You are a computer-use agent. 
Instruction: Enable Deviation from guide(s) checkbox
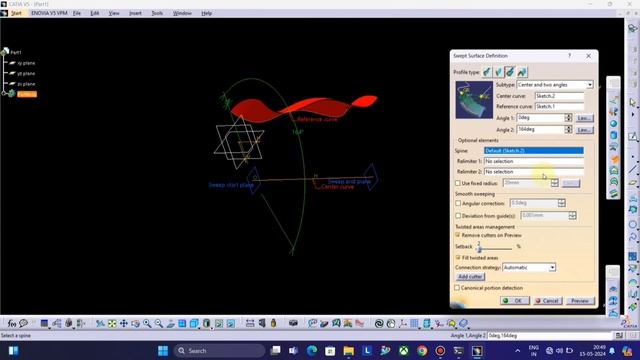point(458,216)
